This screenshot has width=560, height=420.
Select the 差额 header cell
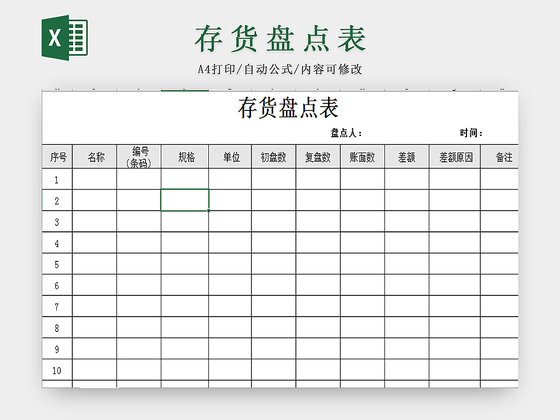pyautogui.click(x=407, y=157)
